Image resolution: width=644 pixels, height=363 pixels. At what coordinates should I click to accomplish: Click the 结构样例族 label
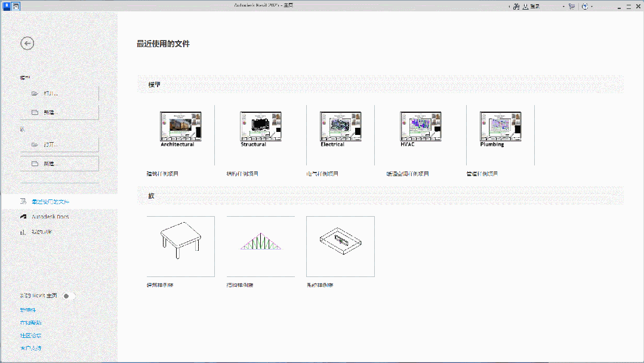(240, 285)
